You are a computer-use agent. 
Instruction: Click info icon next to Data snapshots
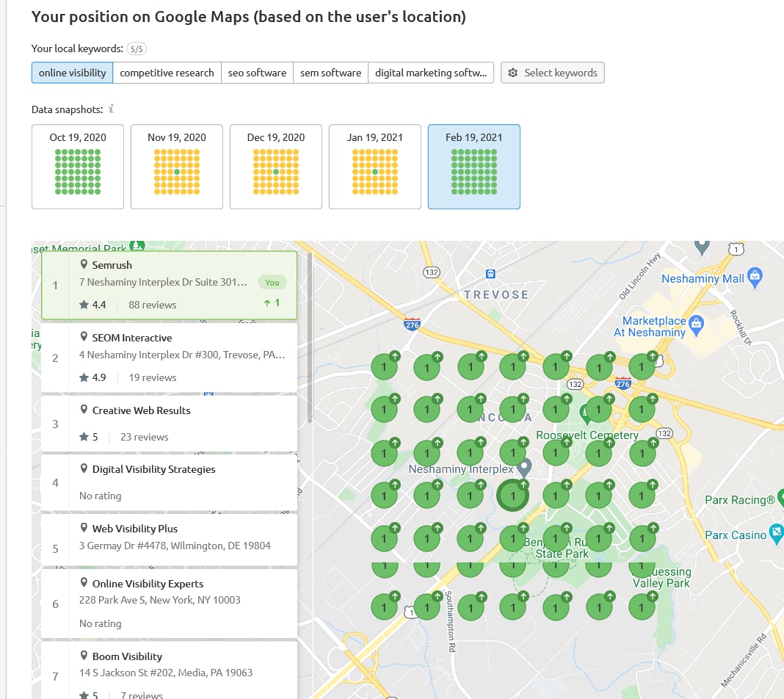[111, 109]
